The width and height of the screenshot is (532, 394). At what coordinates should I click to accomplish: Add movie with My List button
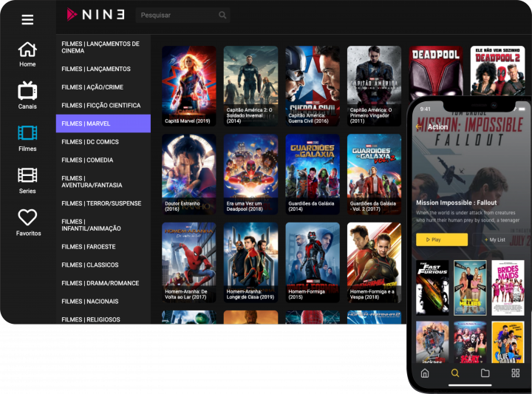tap(494, 240)
